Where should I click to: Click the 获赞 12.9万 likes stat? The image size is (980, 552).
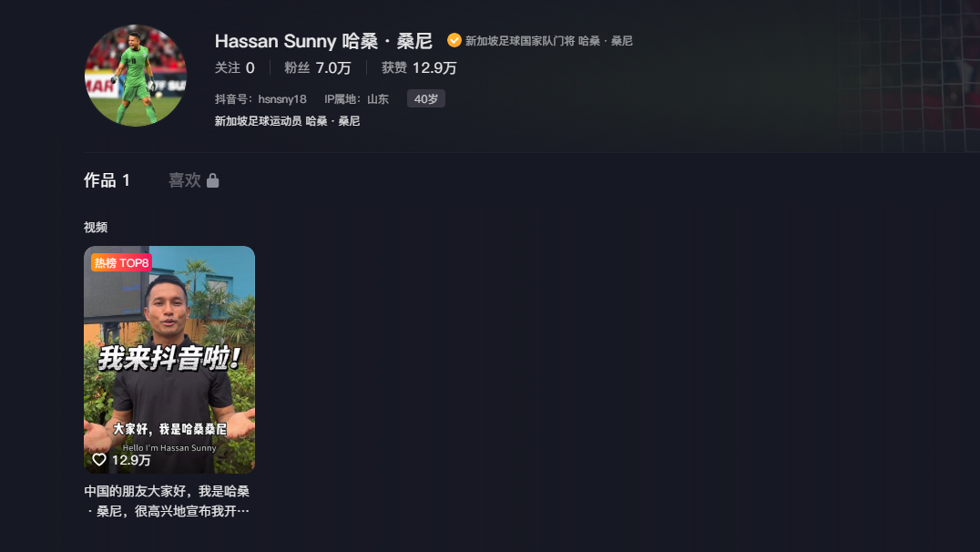tap(419, 67)
